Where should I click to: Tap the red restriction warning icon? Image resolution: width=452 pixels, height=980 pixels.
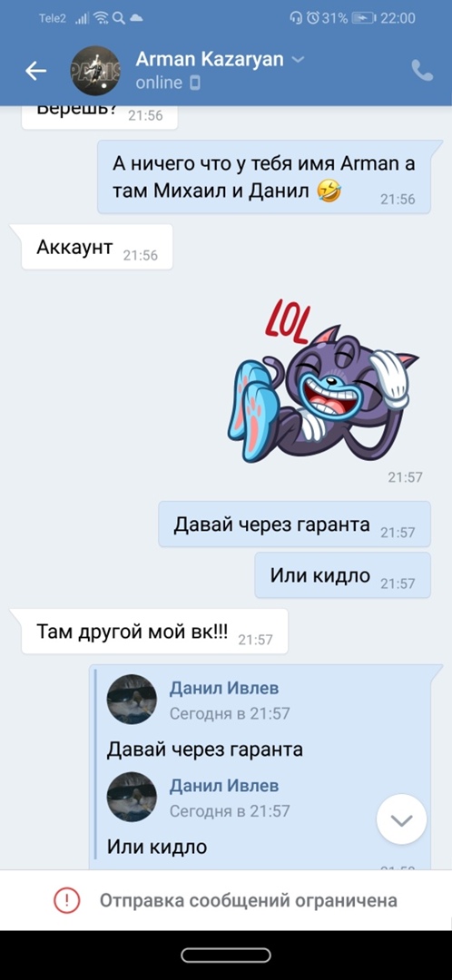66,901
